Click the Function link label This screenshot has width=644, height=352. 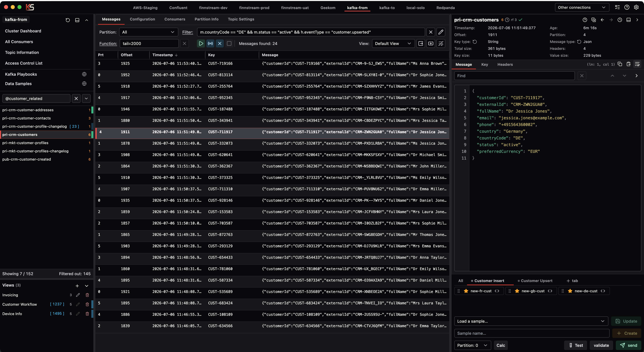[108, 43]
